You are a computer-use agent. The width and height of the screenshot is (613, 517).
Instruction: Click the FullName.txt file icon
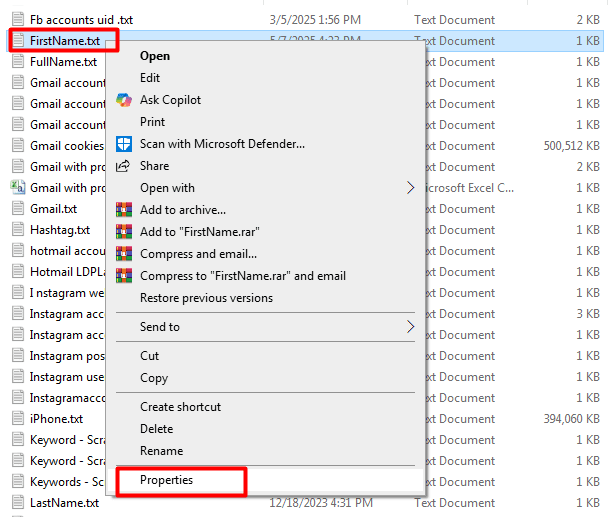[18, 61]
